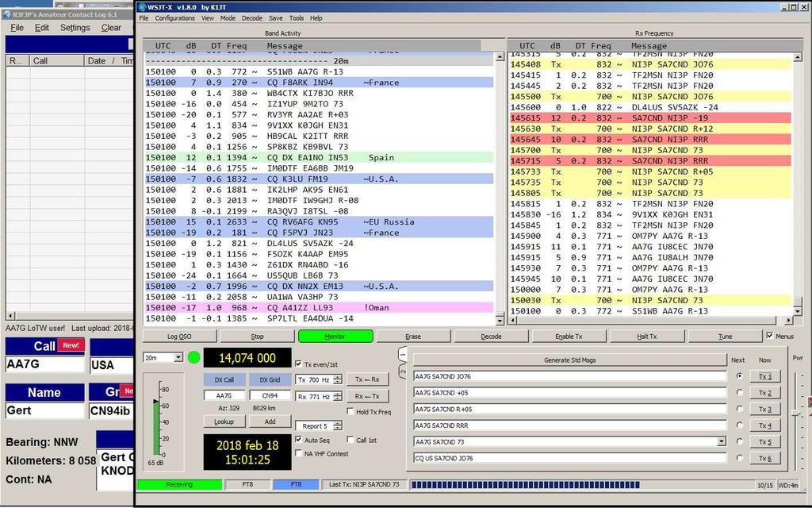Select the Next radio button for Tx 6

(x=740, y=458)
